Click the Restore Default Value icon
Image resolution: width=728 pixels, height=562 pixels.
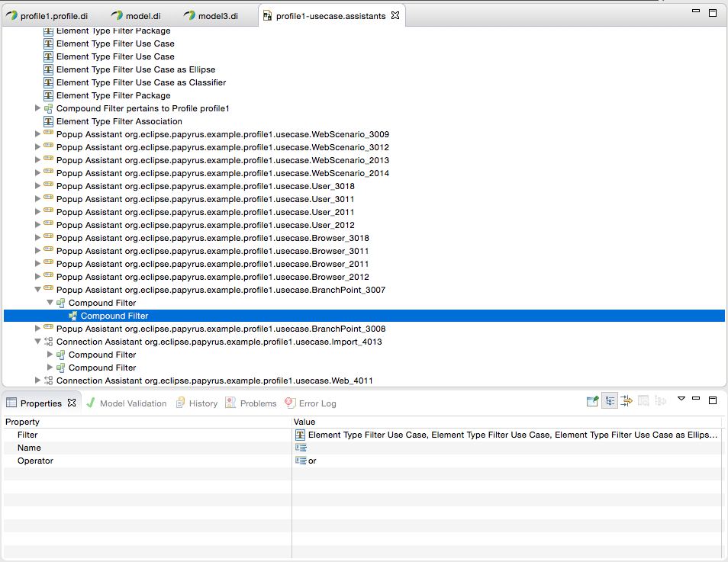(x=643, y=400)
